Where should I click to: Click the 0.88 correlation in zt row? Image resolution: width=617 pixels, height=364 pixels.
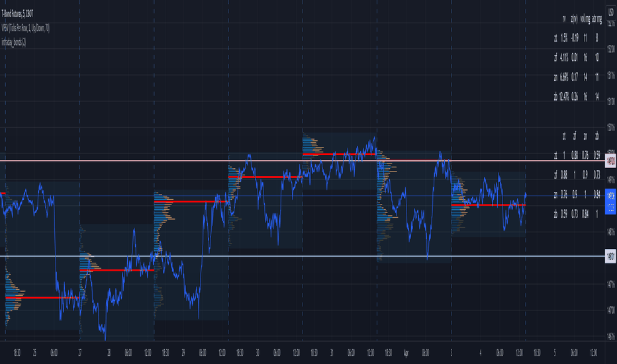tap(575, 156)
